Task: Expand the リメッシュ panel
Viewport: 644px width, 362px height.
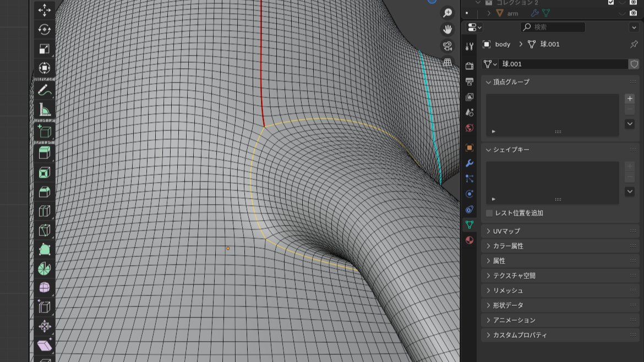Action: (488, 290)
